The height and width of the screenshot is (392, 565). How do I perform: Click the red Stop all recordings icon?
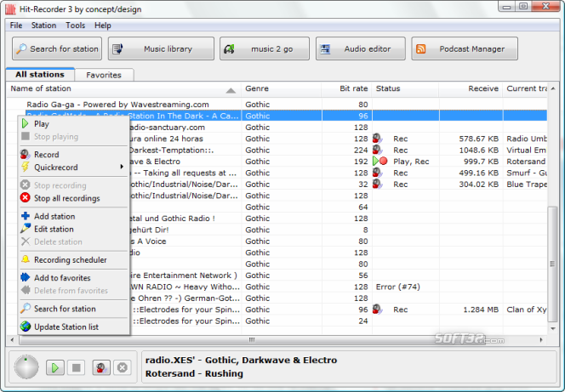(26, 198)
